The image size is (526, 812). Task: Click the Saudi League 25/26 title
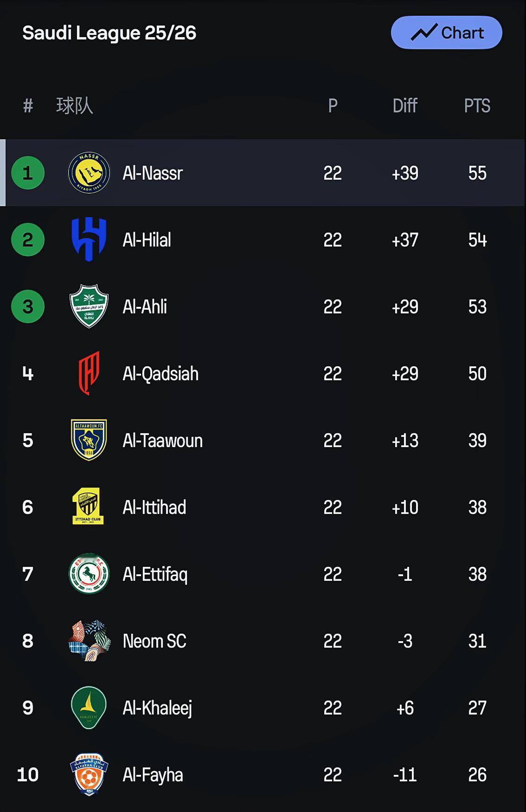click(x=109, y=33)
